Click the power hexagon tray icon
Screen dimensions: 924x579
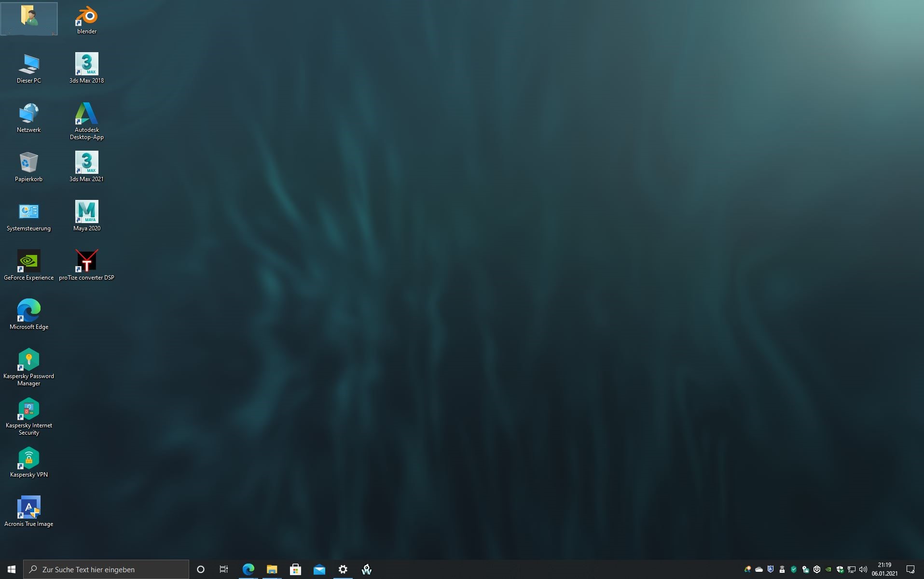point(817,569)
